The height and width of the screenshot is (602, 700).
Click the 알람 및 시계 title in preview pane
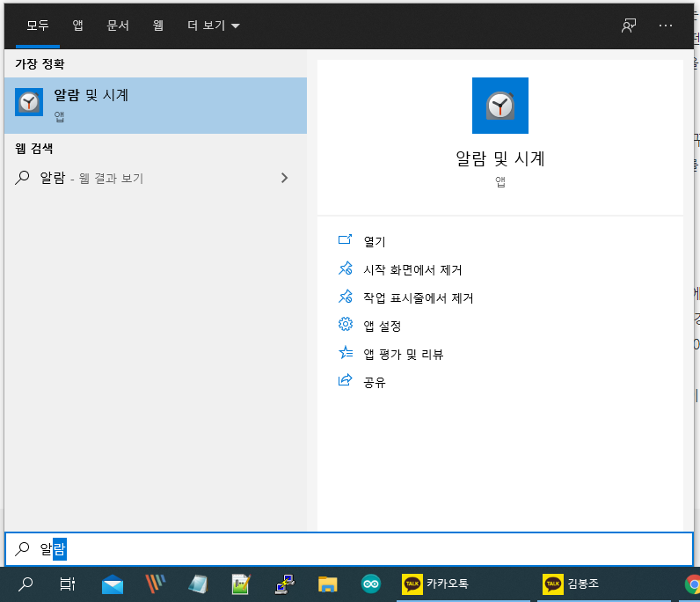pyautogui.click(x=500, y=158)
